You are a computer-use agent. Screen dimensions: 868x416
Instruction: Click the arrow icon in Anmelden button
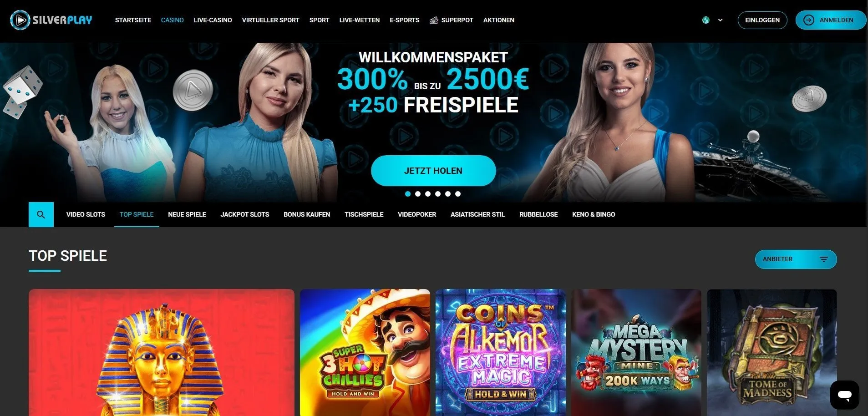coord(808,20)
